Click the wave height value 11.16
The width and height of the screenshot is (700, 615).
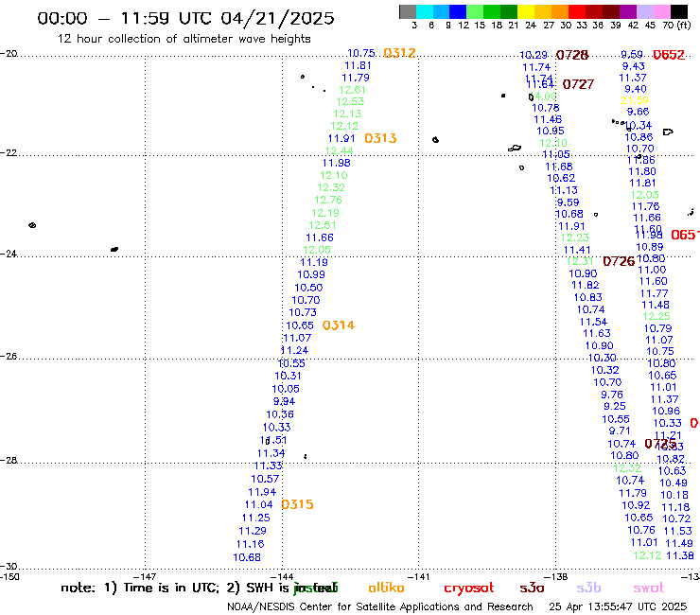click(x=250, y=544)
